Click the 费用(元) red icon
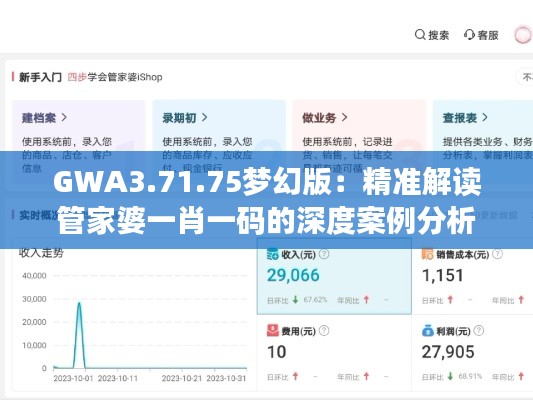This screenshot has width=533, height=400. point(273,330)
